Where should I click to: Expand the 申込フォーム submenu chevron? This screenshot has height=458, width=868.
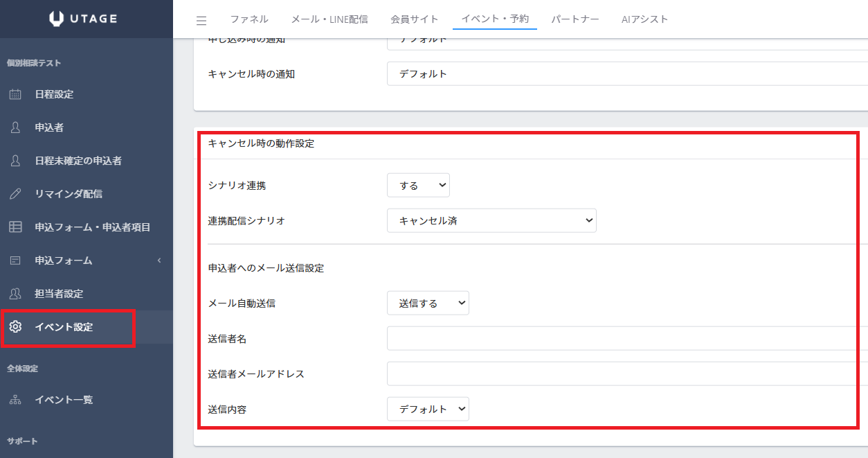[x=159, y=261]
